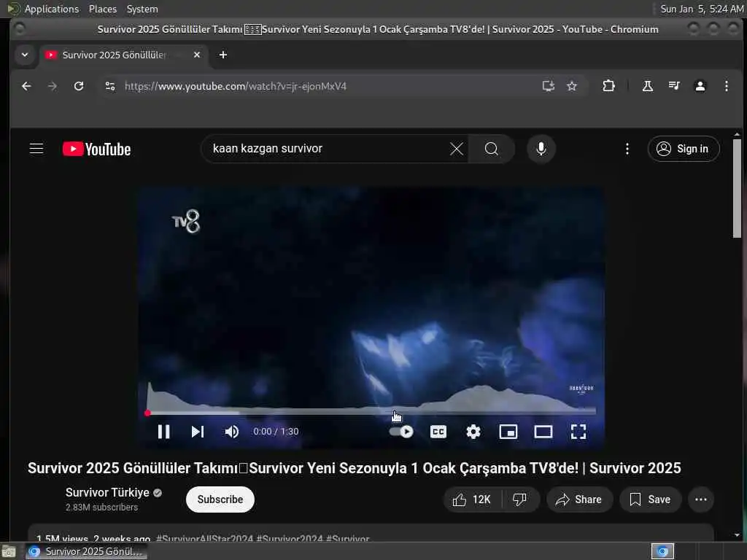Image resolution: width=747 pixels, height=560 pixels.
Task: Open the Places menu
Action: (102, 9)
